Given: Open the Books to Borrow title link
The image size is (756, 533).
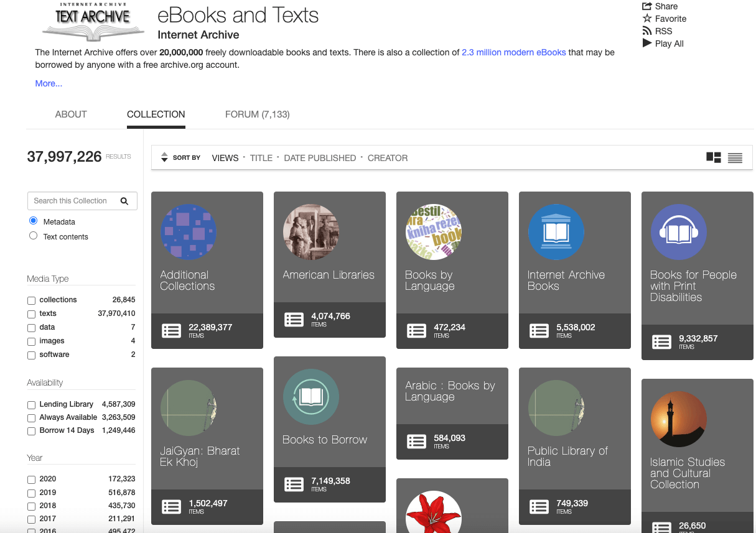Looking at the screenshot, I should [x=325, y=440].
